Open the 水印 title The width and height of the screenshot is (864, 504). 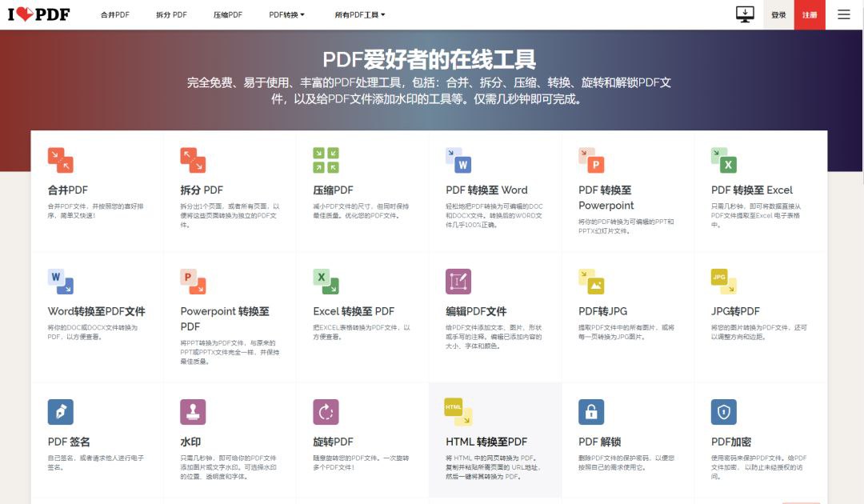(x=190, y=442)
